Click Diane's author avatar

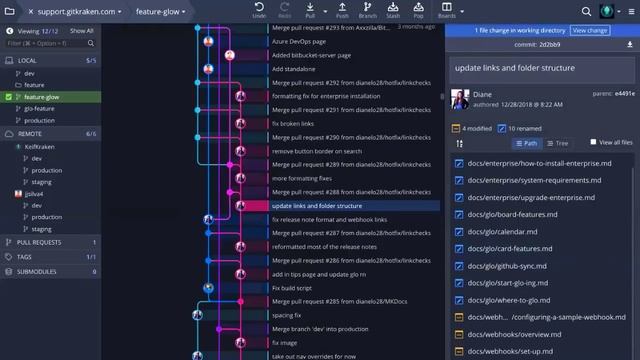point(460,99)
